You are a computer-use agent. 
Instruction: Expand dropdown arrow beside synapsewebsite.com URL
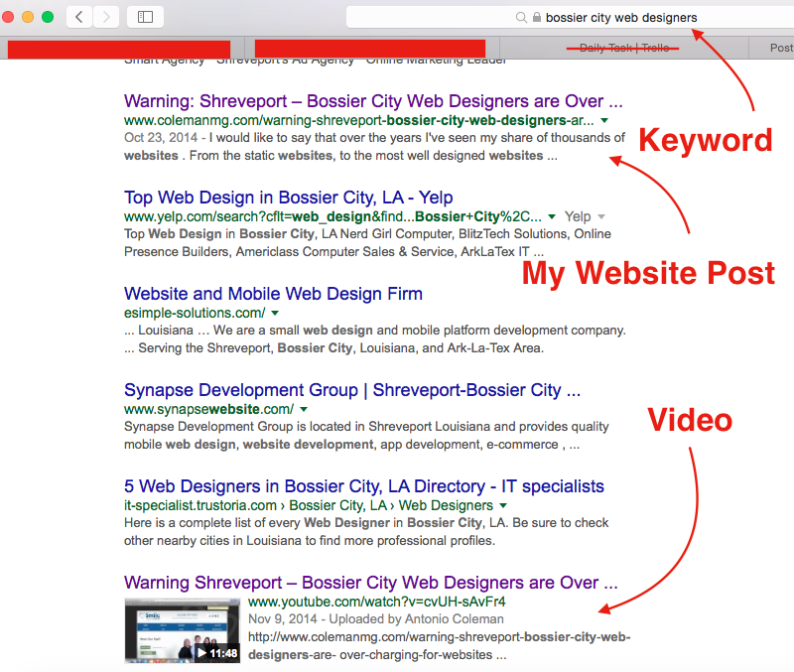[304, 409]
